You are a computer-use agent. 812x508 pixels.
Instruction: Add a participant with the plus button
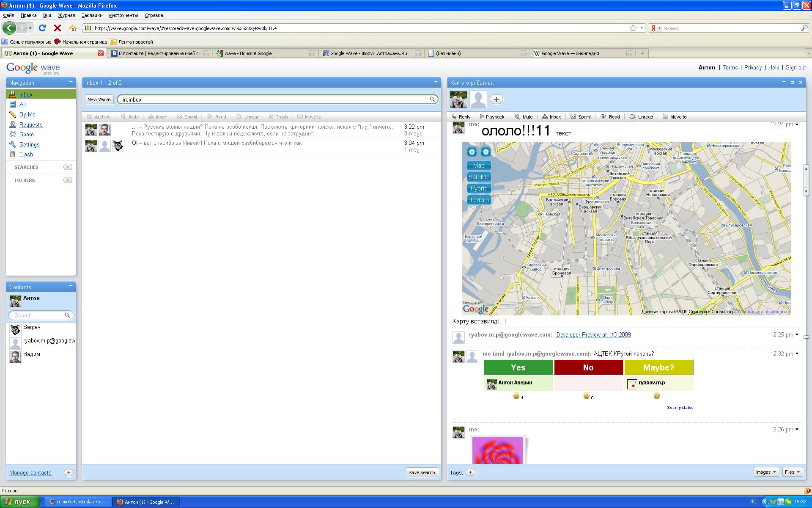(x=497, y=99)
